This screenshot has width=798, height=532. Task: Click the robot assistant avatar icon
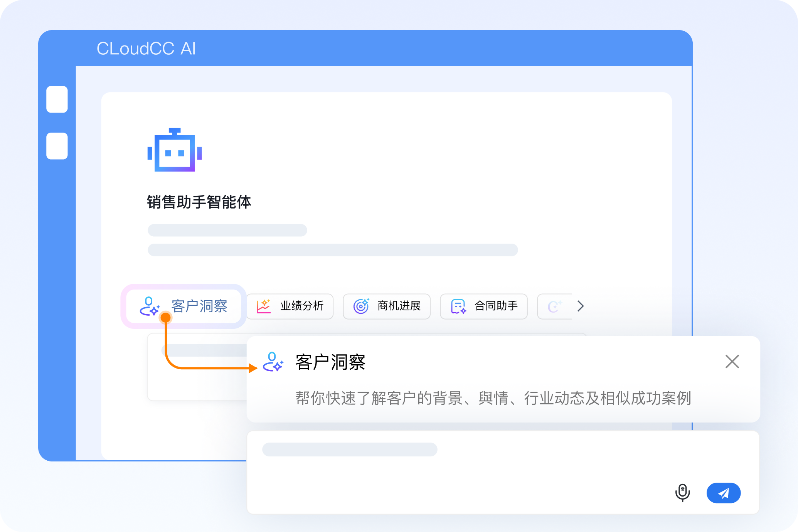point(175,150)
